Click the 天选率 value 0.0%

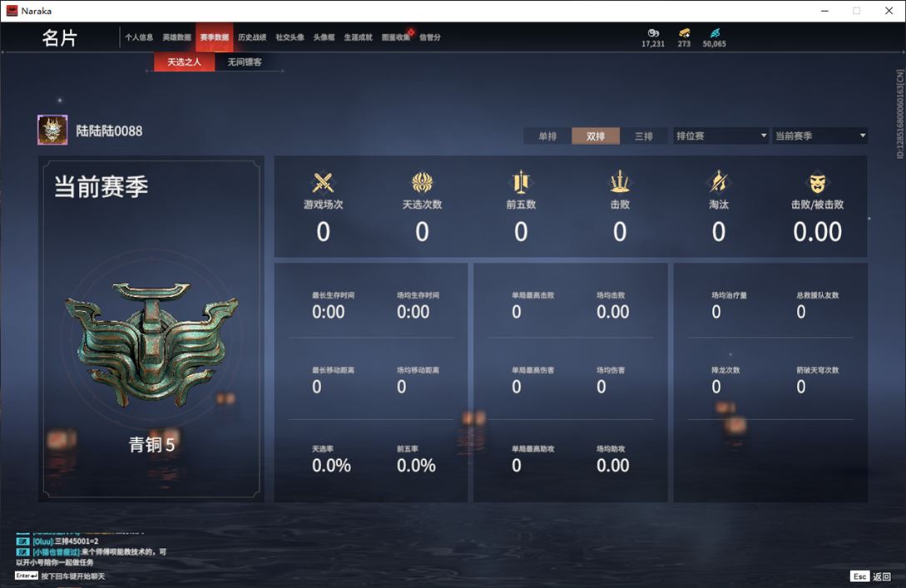pyautogui.click(x=331, y=466)
